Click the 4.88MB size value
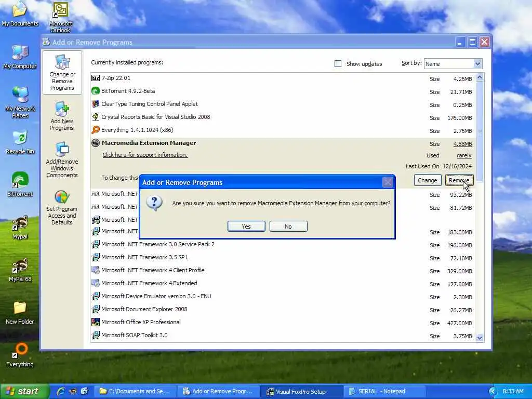Viewport: 532px width, 399px height. coord(462,144)
